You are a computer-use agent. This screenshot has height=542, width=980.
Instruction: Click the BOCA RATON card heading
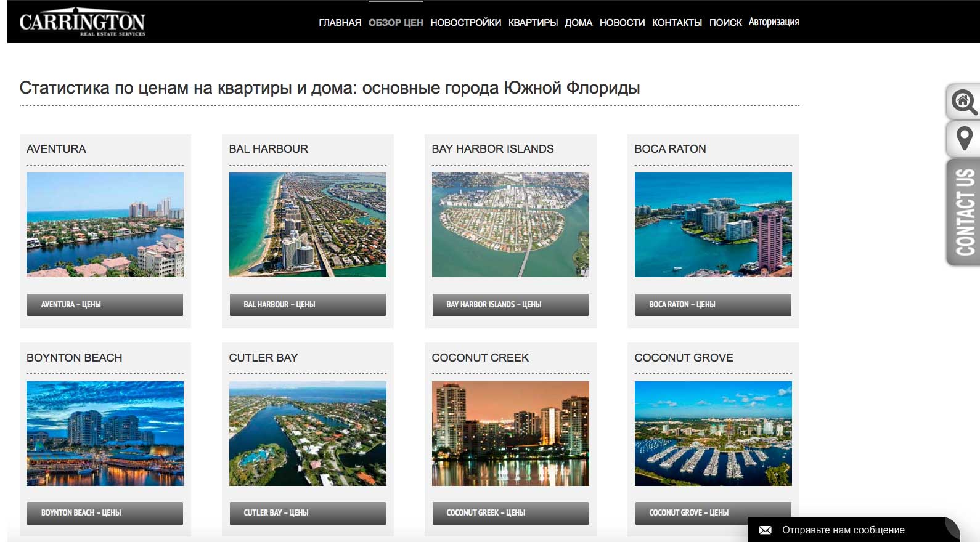(670, 149)
